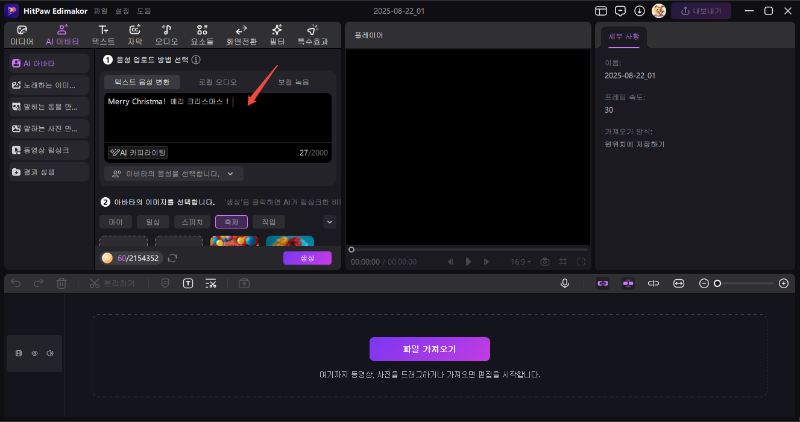Click the info icon beside step 1 heading
Viewport: 800px width, 422px height.
[196, 60]
